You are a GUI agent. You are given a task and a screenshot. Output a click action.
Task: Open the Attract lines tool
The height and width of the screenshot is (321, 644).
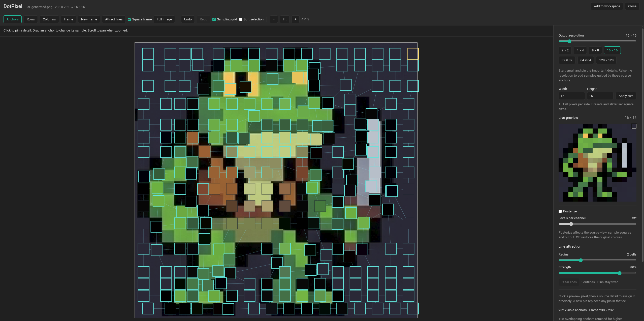114,19
